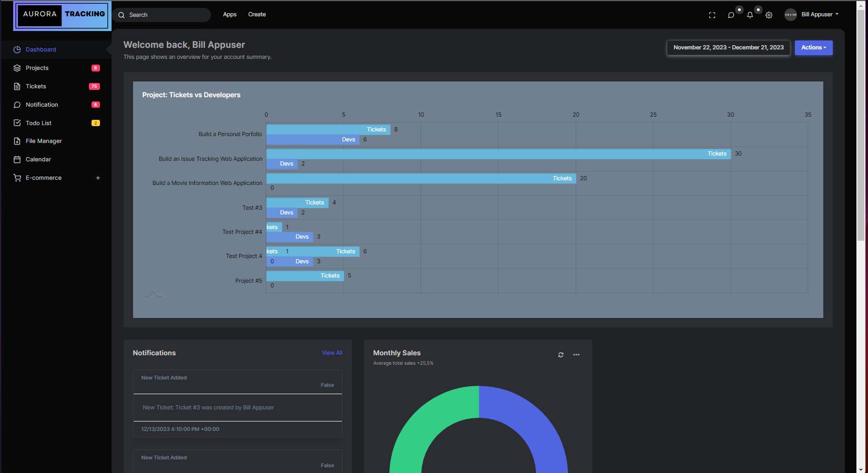Refresh the Monthly Sales card
The width and height of the screenshot is (868, 473).
click(561, 355)
